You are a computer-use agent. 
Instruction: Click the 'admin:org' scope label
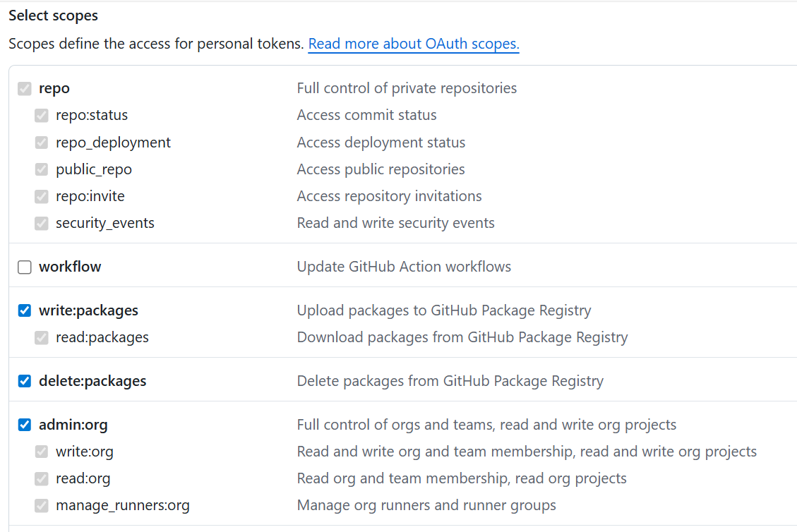pos(73,425)
